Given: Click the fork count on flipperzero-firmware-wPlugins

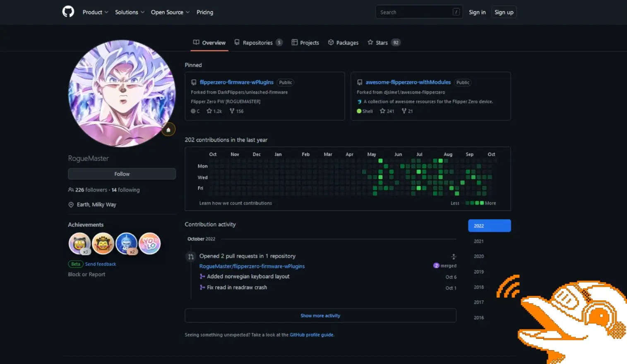Looking at the screenshot, I should (x=237, y=111).
